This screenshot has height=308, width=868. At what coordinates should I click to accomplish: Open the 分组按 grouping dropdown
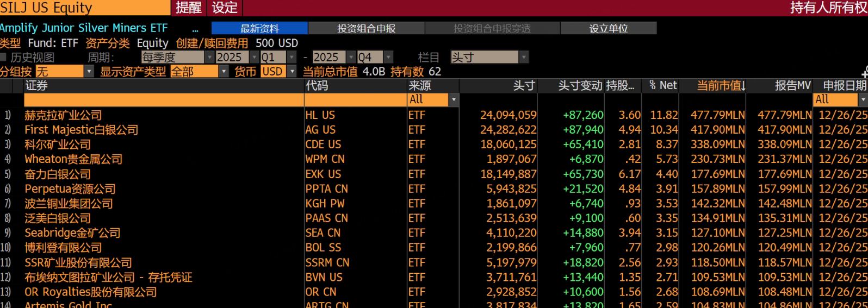(x=89, y=72)
